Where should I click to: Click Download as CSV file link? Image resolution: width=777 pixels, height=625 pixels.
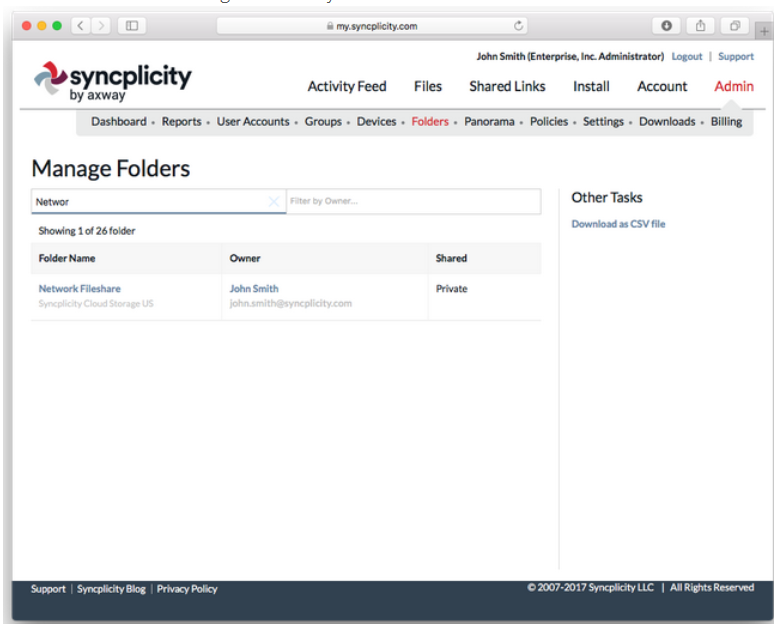click(x=618, y=224)
